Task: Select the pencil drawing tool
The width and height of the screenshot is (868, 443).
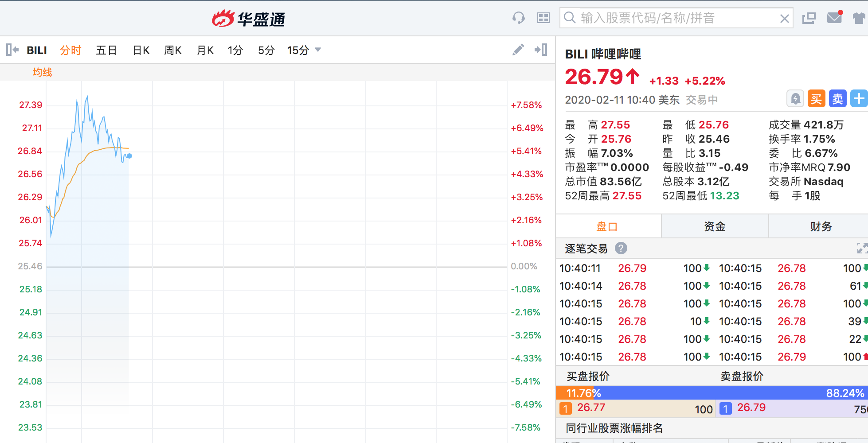Action: pyautogui.click(x=518, y=50)
